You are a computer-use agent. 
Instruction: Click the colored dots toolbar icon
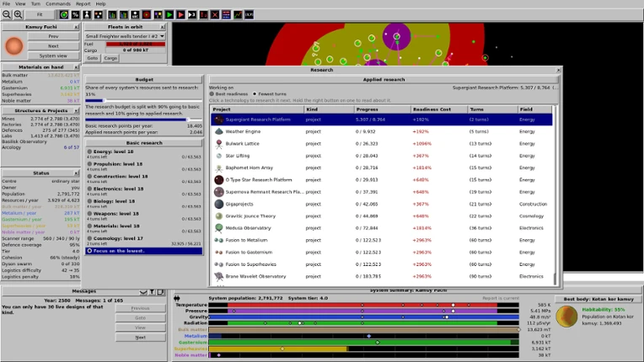coord(99,15)
